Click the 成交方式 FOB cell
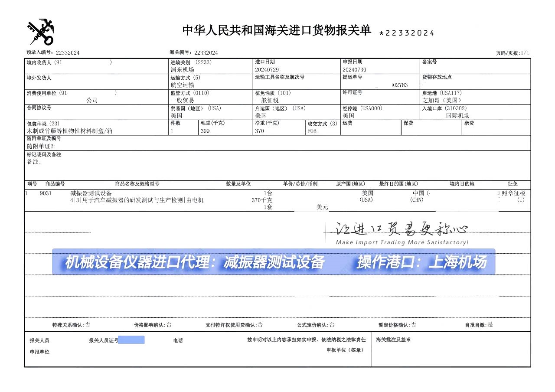Screen dimensions: 555x392 pos(312,131)
